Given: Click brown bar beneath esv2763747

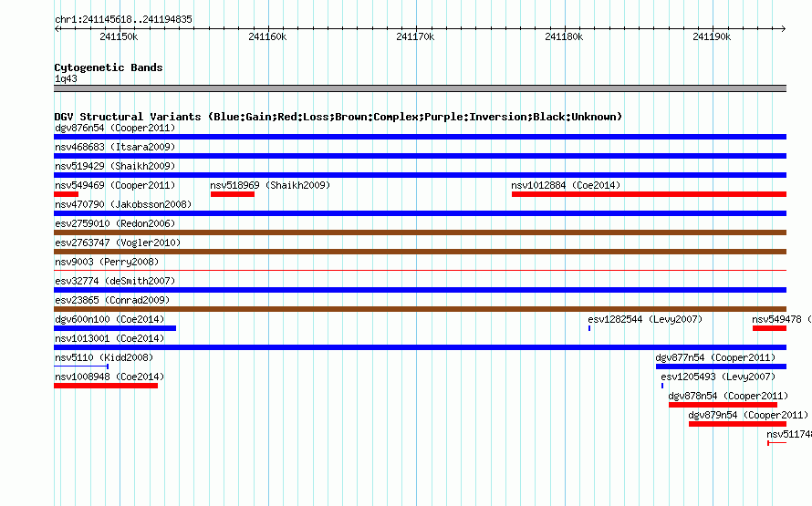Looking at the screenshot, I should (x=420, y=252).
